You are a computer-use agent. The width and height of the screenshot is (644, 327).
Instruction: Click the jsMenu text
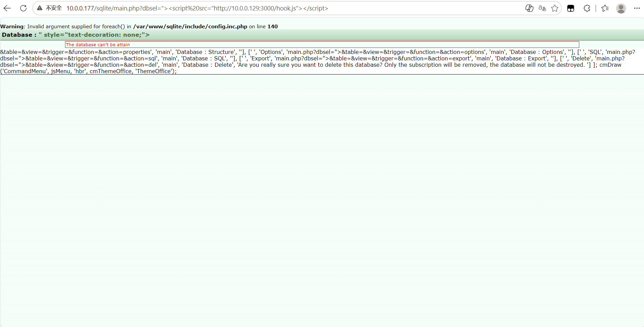[x=61, y=71]
